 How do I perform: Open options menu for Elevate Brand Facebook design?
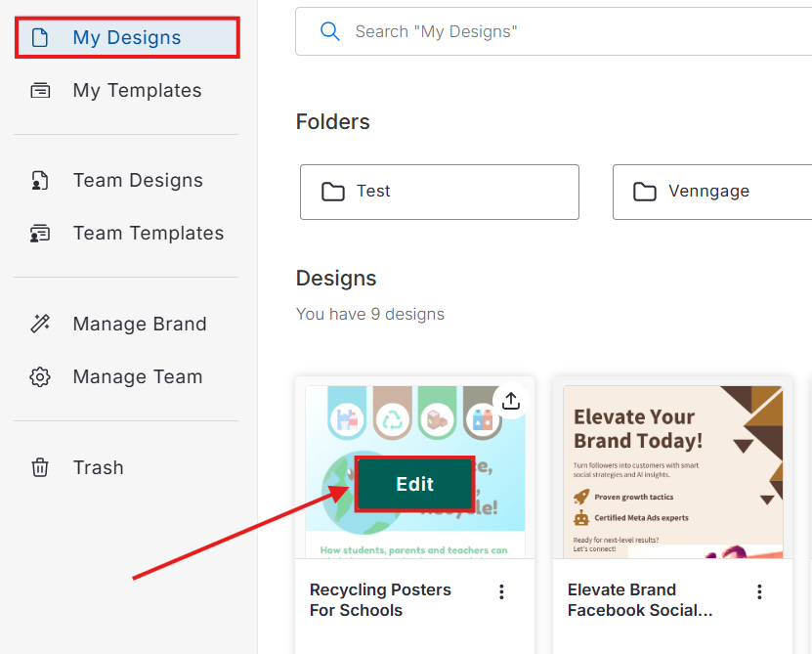pos(759,591)
